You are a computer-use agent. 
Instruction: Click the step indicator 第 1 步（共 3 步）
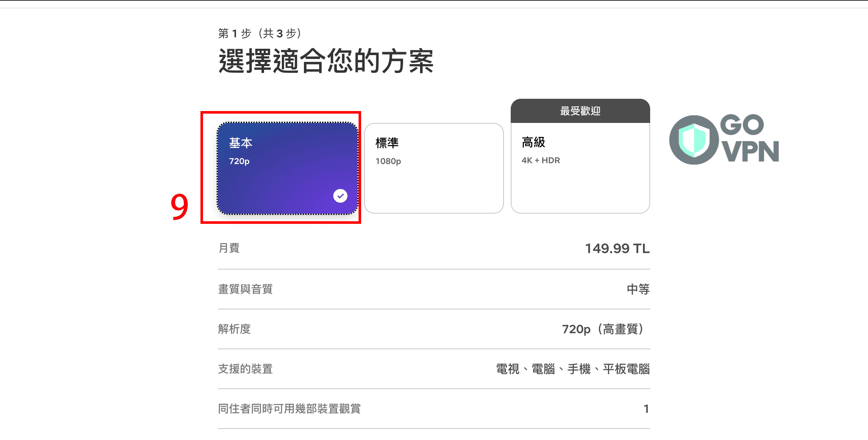[260, 33]
